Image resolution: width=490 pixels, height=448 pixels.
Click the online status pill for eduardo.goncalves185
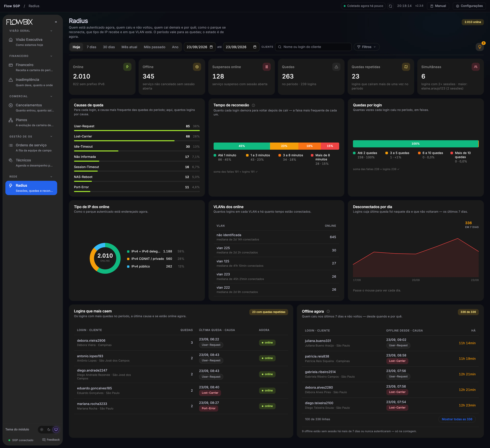(x=267, y=391)
